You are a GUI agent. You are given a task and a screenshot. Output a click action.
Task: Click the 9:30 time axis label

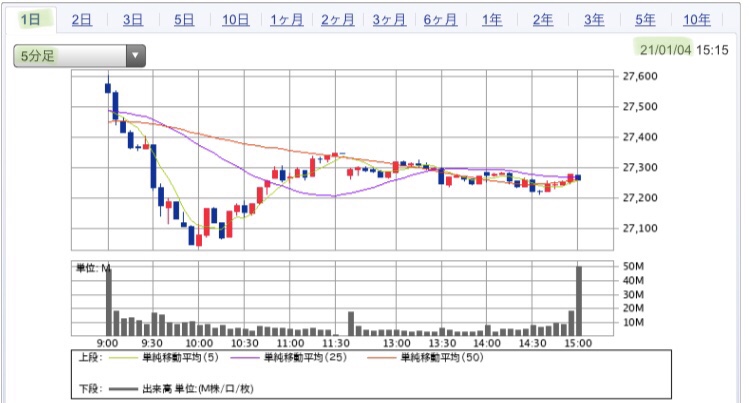click(152, 343)
